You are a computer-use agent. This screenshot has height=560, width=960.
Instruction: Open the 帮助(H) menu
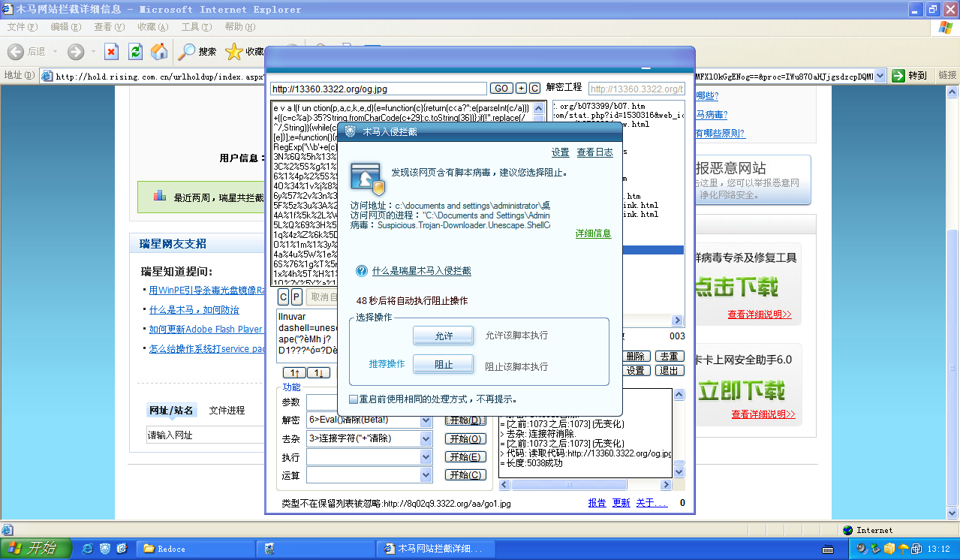(239, 27)
